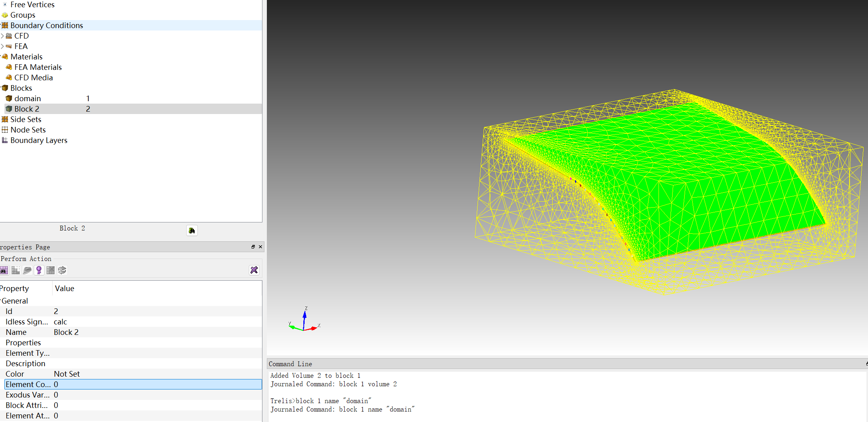This screenshot has width=868, height=422.
Task: Click the Block Attribute property row
Action: [x=131, y=405]
